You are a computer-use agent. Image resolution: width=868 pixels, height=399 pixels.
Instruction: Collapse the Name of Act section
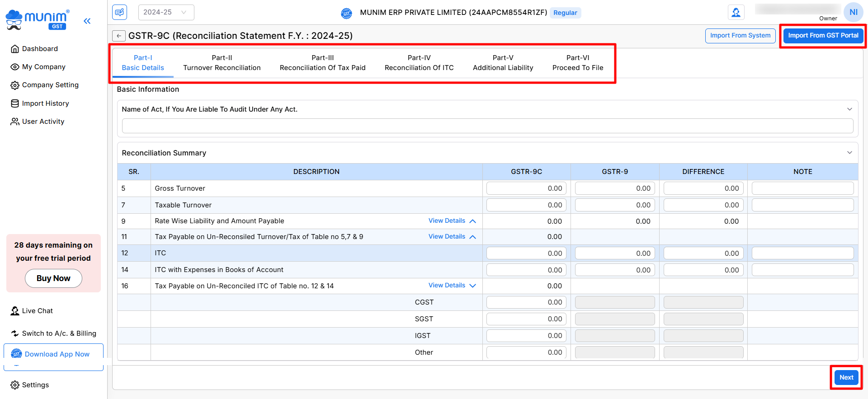coord(849,109)
